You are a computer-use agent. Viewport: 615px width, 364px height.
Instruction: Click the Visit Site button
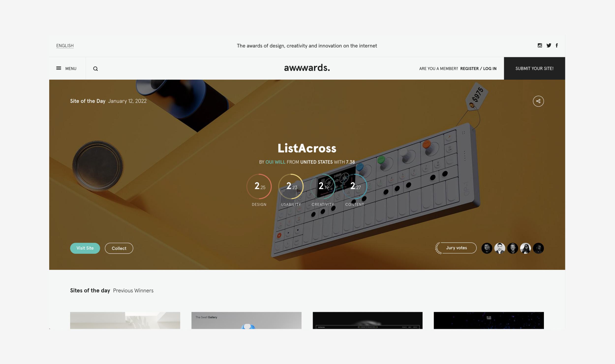85,248
